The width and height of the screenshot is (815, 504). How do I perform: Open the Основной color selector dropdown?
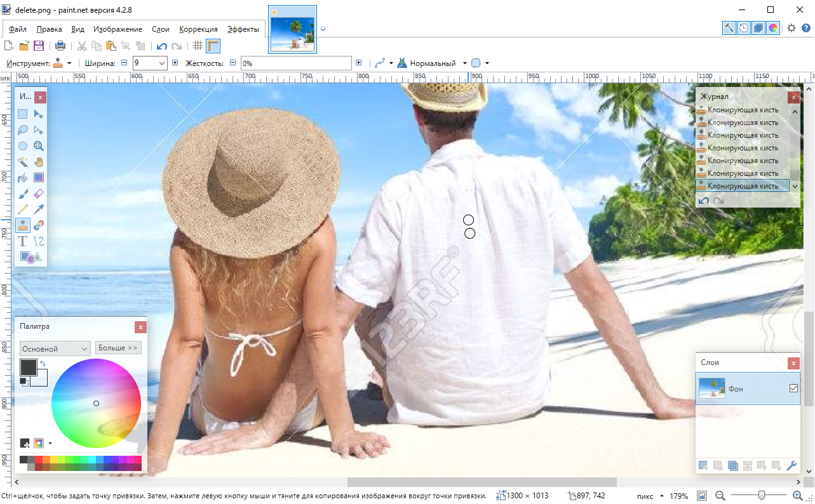point(55,348)
